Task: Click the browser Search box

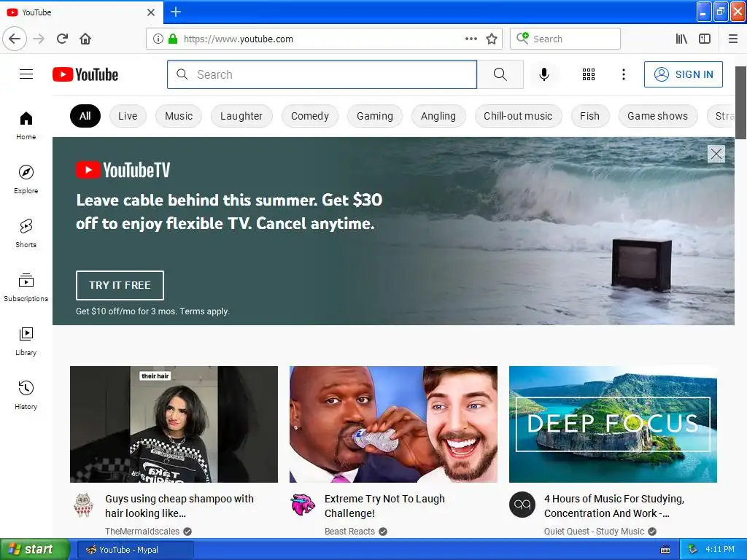Action: coord(565,39)
